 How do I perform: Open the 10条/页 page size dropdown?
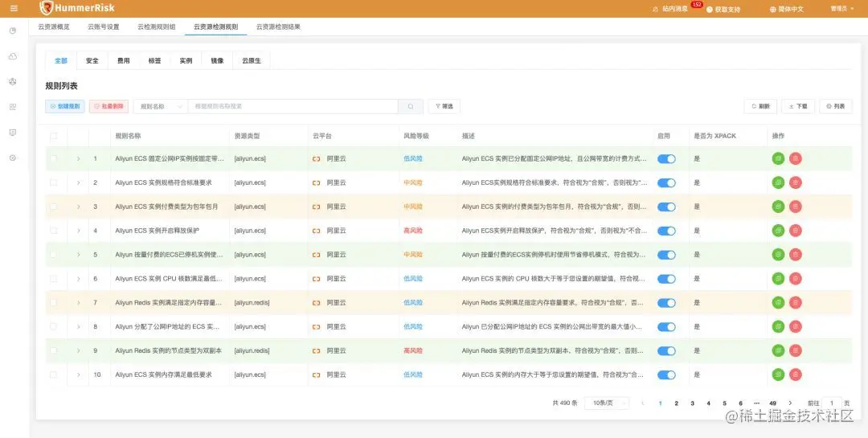tap(607, 403)
